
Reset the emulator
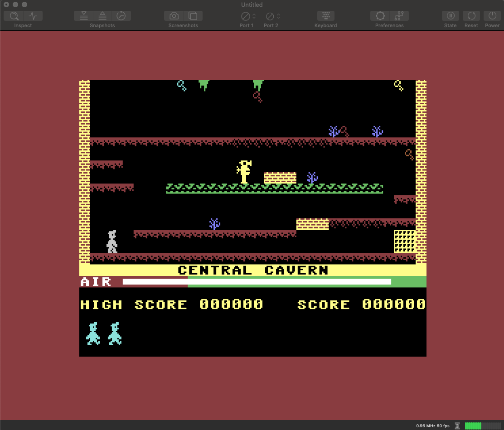click(471, 16)
